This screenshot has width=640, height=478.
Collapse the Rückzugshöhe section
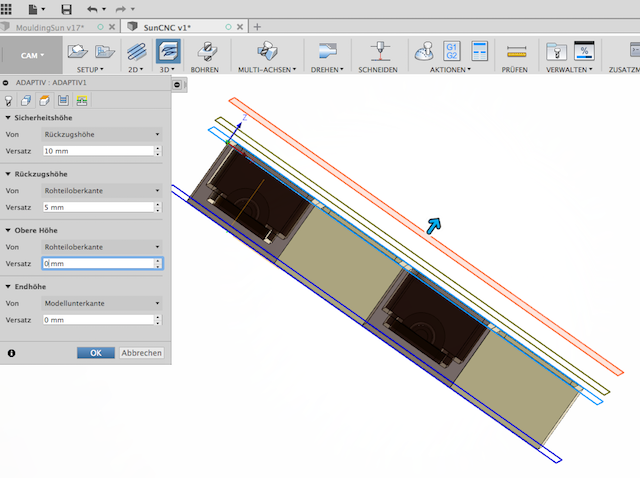pyautogui.click(x=8, y=174)
